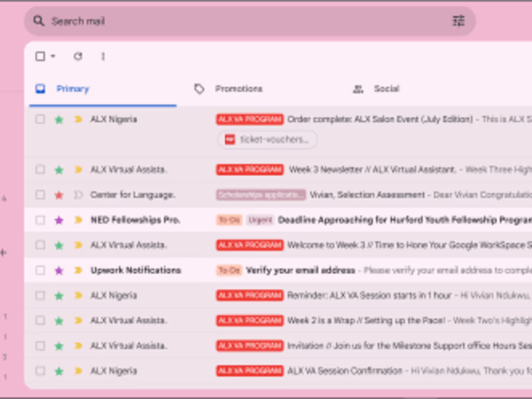The width and height of the screenshot is (532, 399).
Task: Click the yellow importance marker beside ALX Nigeria
Action: 77,119
